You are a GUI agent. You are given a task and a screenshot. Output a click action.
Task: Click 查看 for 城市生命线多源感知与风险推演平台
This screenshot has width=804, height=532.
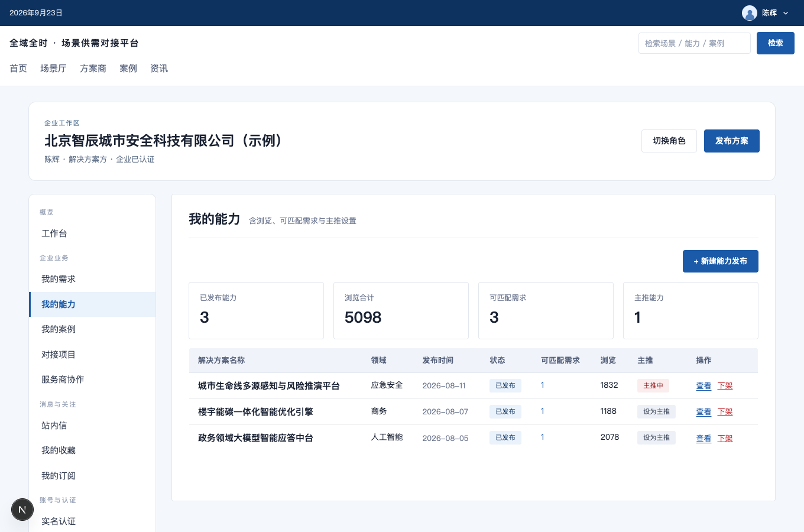click(x=703, y=386)
